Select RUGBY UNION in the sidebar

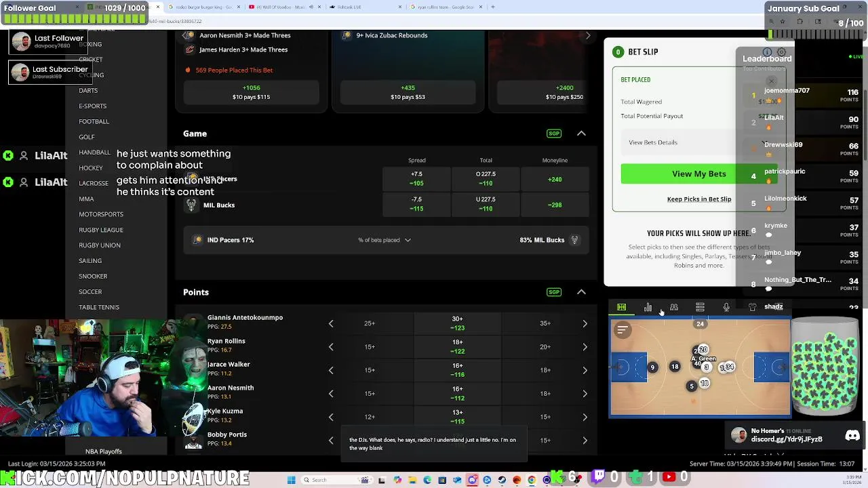coord(100,245)
